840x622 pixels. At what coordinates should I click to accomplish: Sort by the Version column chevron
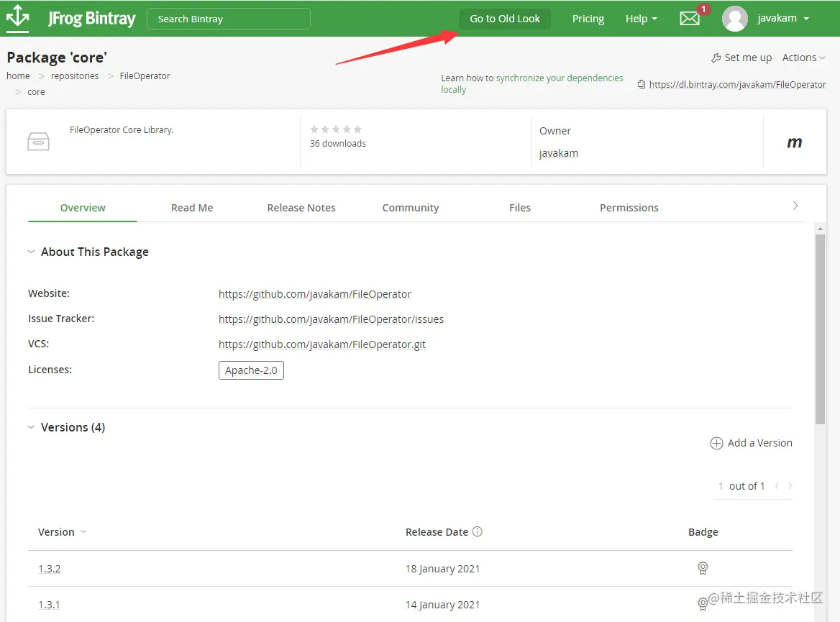[x=83, y=532]
